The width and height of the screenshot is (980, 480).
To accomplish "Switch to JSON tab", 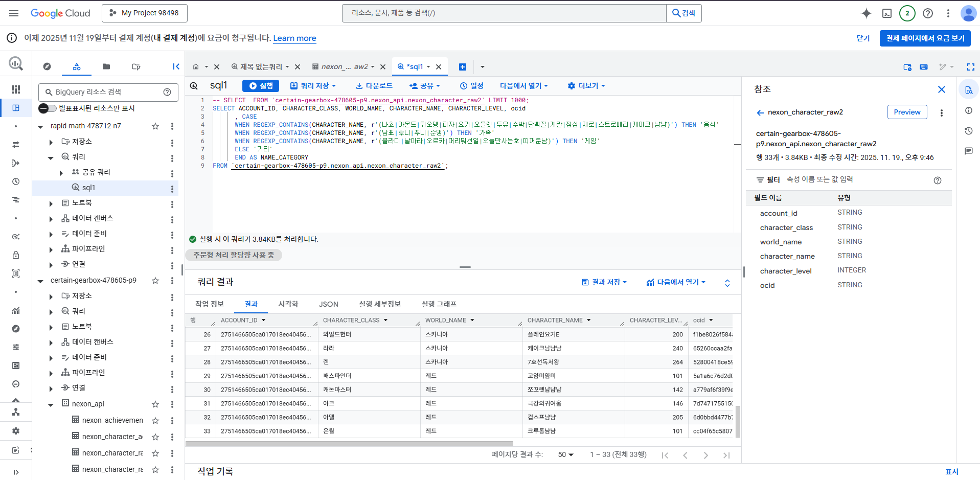I will click(x=329, y=304).
